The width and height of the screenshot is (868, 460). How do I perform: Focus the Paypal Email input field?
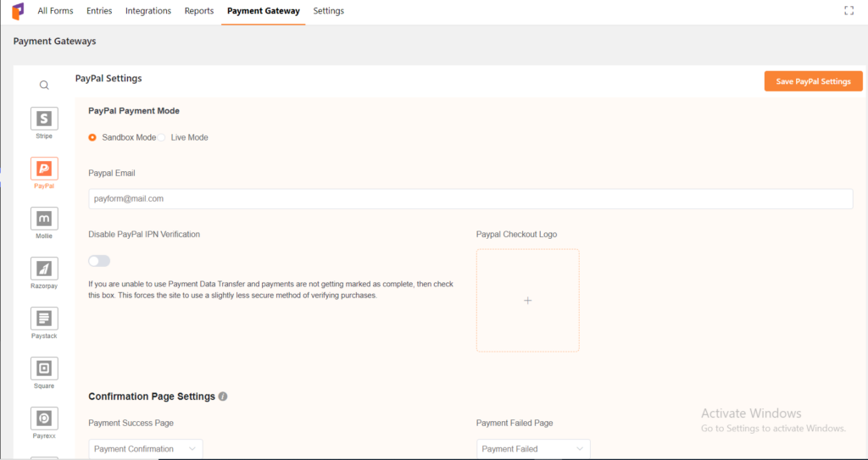470,199
